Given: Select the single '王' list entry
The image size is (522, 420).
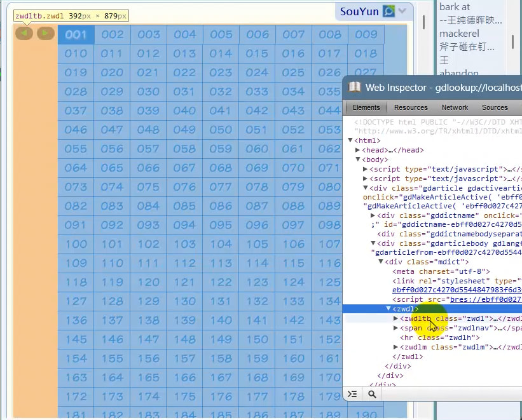Looking at the screenshot, I should tap(444, 60).
